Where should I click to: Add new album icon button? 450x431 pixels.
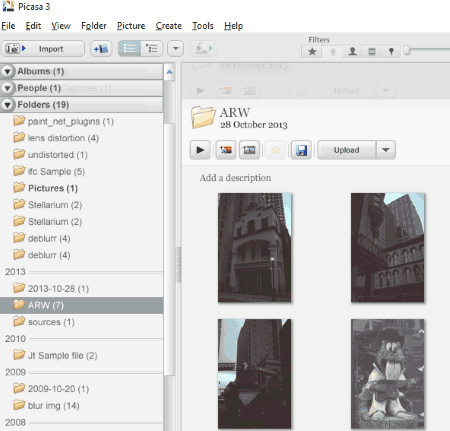[x=101, y=49]
